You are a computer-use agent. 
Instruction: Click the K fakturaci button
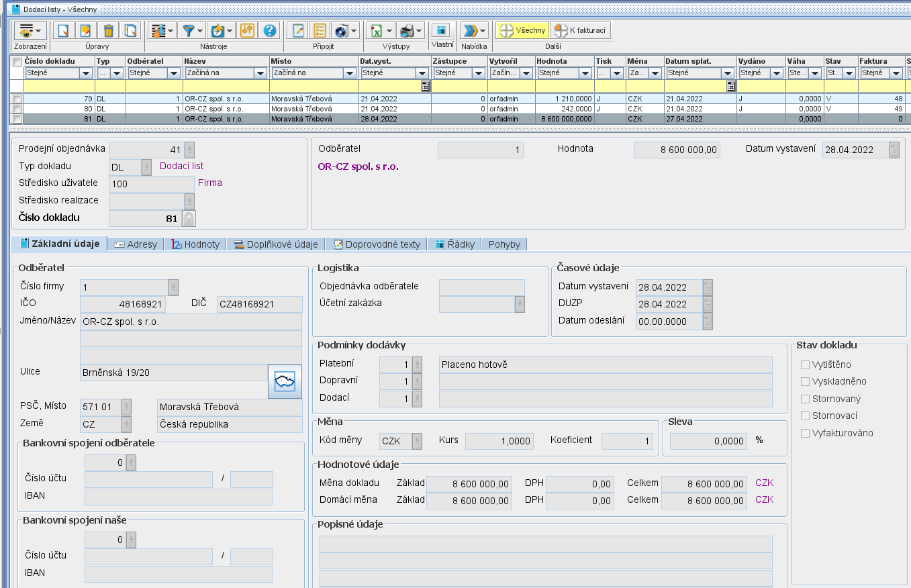point(580,30)
